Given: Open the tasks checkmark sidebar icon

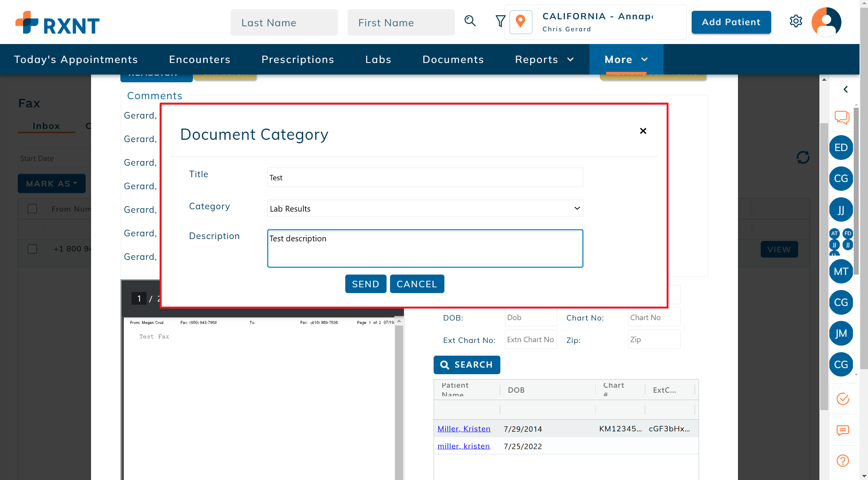Looking at the screenshot, I should 843,399.
